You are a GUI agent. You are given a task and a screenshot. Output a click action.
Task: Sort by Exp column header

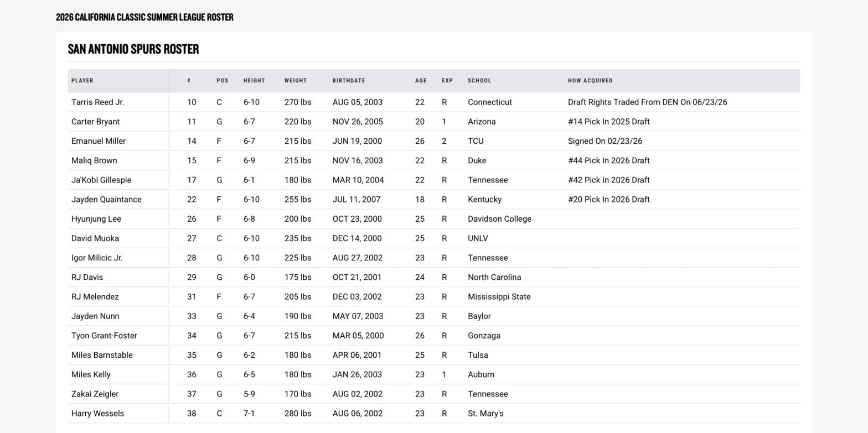[447, 81]
